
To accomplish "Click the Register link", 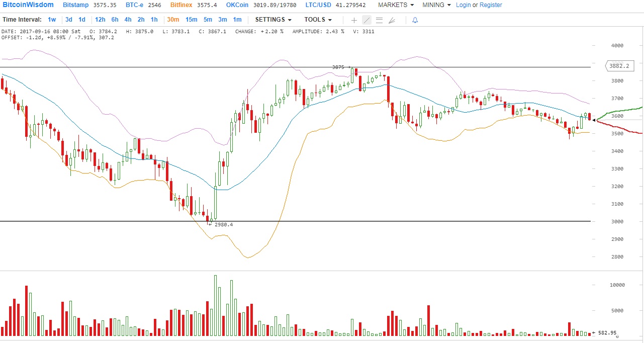I will [491, 5].
